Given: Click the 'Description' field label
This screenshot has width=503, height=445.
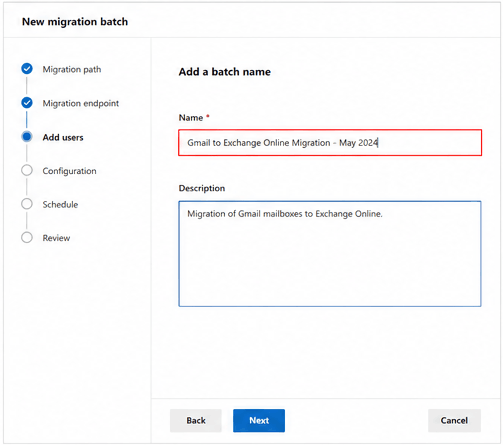Looking at the screenshot, I should pos(202,188).
